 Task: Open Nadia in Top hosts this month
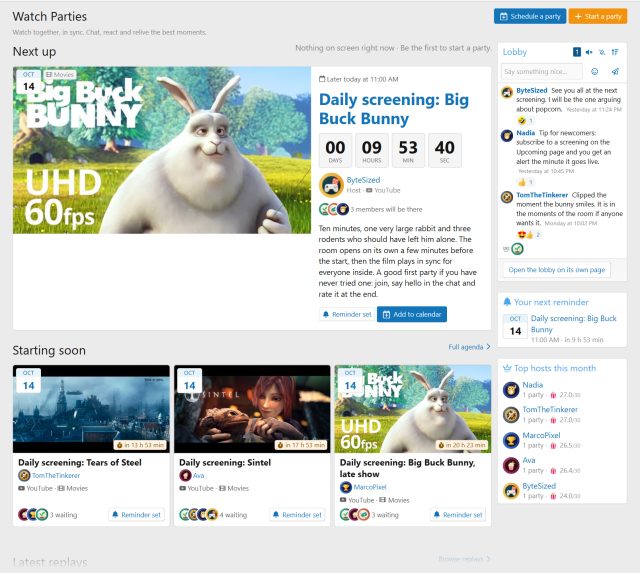(533, 385)
